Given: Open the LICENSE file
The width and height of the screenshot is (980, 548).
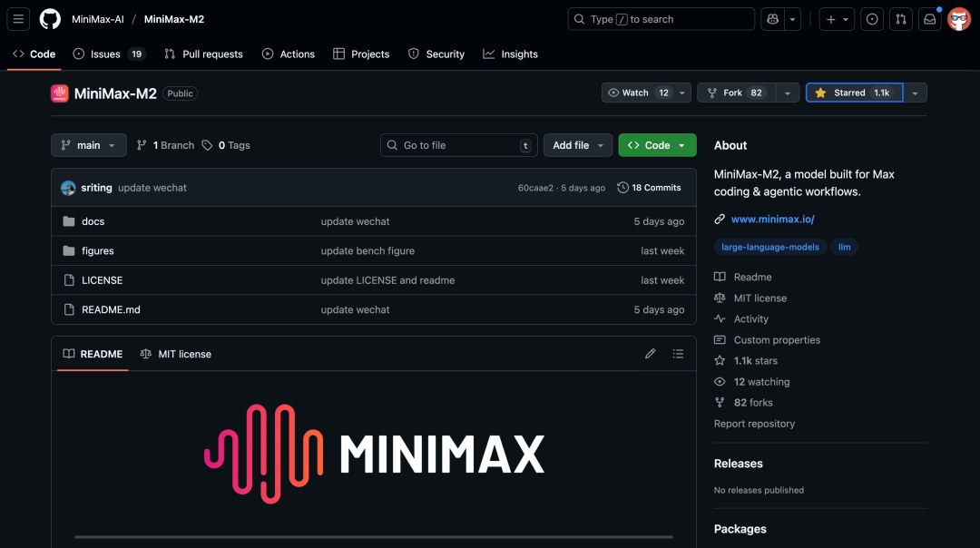Looking at the screenshot, I should click(102, 280).
